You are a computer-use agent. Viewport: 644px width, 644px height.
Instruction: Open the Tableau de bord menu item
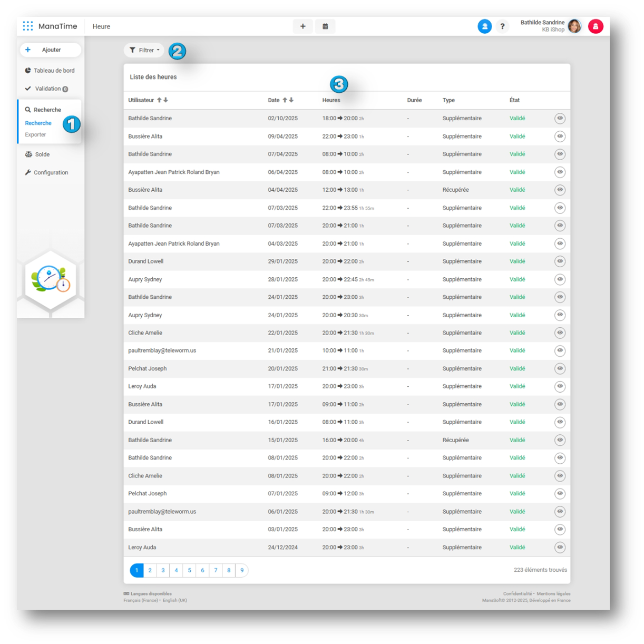[x=54, y=71]
